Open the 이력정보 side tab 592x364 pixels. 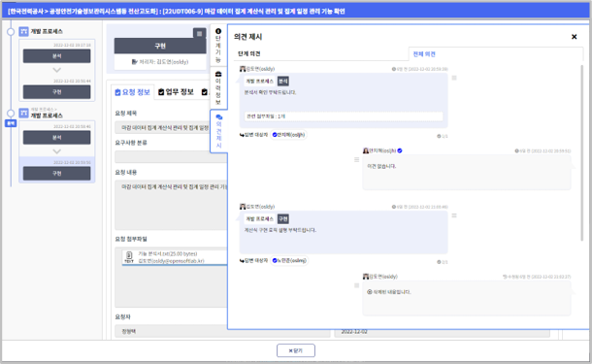218,87
